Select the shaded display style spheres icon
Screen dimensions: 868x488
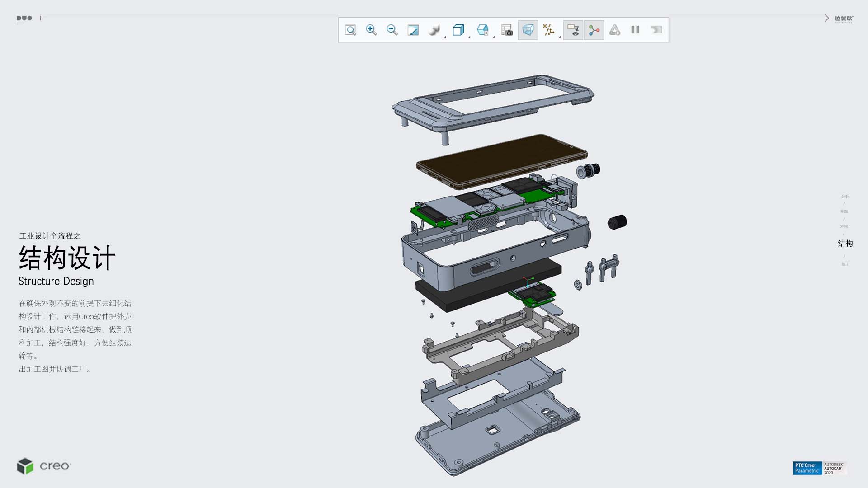pos(434,30)
